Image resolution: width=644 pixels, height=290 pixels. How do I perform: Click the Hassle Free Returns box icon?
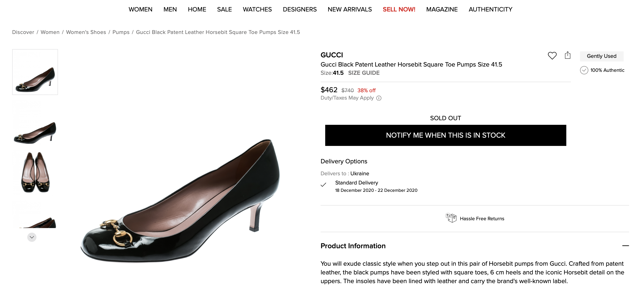(451, 218)
